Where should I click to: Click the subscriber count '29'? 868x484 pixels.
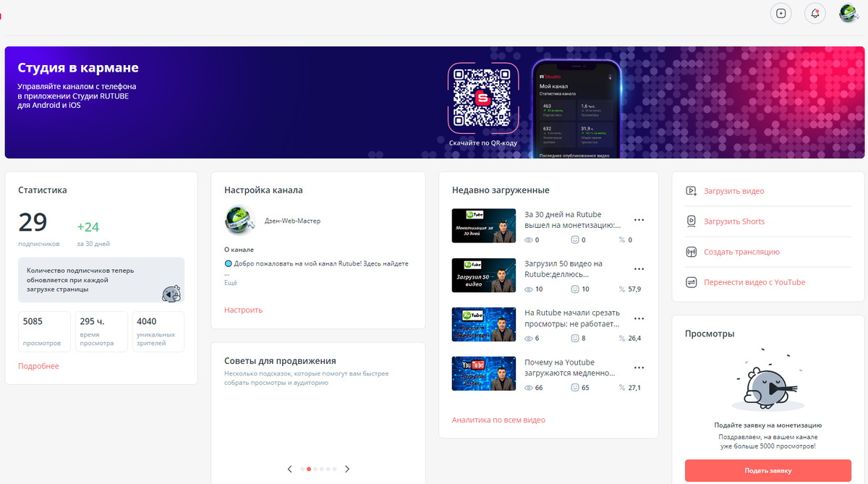pyautogui.click(x=33, y=222)
